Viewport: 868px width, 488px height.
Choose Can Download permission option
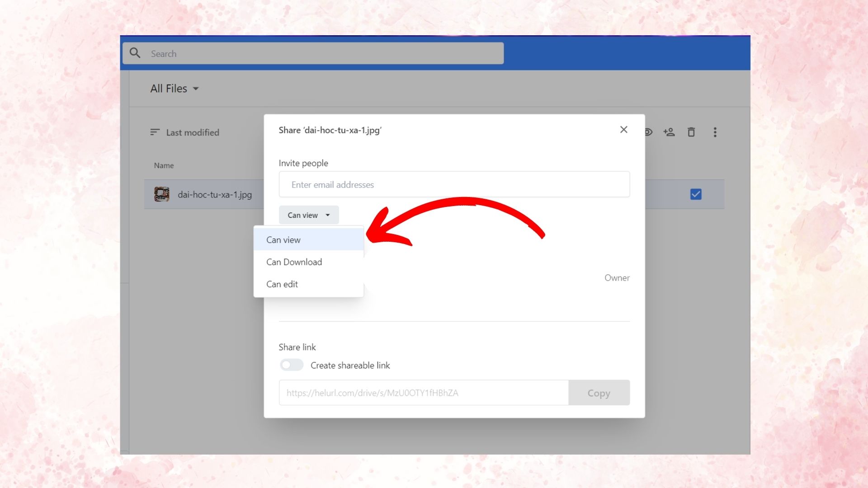(x=294, y=262)
